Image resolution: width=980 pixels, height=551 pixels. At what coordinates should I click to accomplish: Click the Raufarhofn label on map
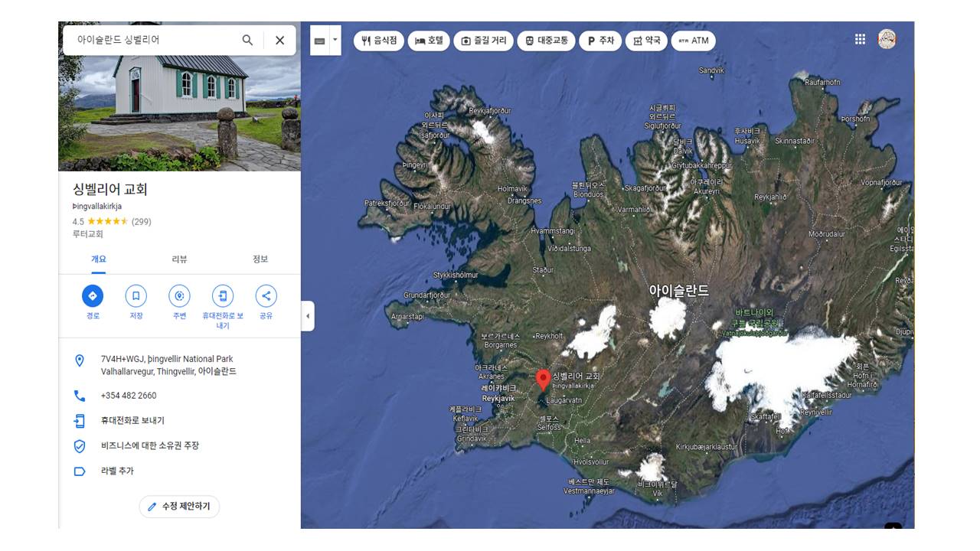point(823,82)
